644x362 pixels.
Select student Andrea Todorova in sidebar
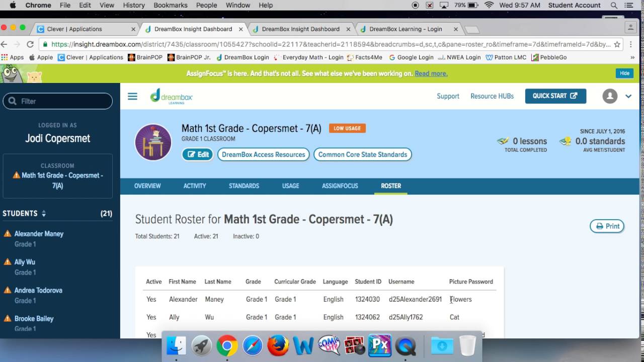[x=38, y=290]
